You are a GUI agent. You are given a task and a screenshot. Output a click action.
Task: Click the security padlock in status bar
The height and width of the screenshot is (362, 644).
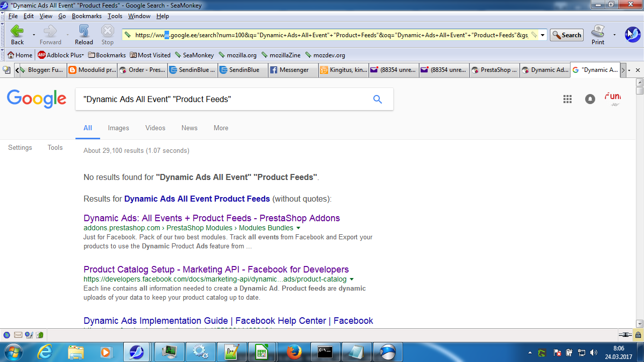(x=638, y=335)
